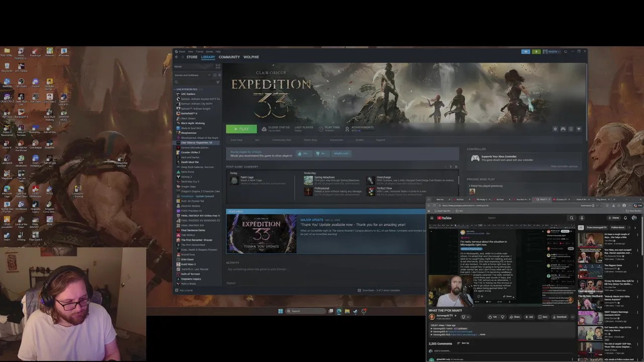Open the Community Hub link
This screenshot has height=362, width=644.
tap(282, 140)
